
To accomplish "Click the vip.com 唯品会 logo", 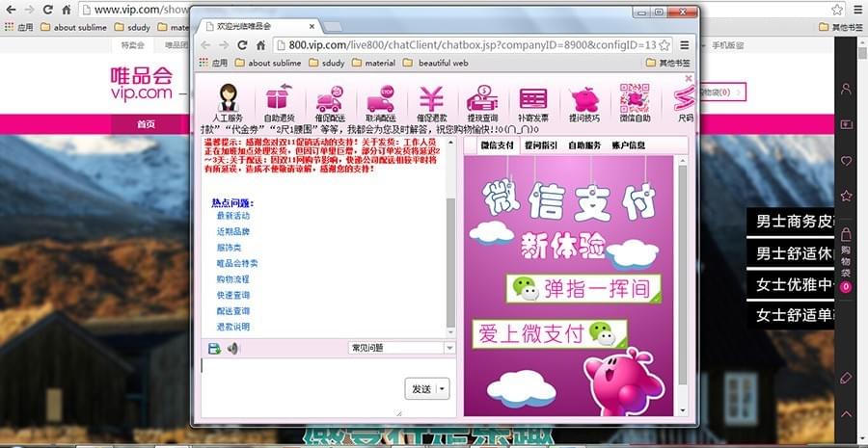I will [x=141, y=84].
